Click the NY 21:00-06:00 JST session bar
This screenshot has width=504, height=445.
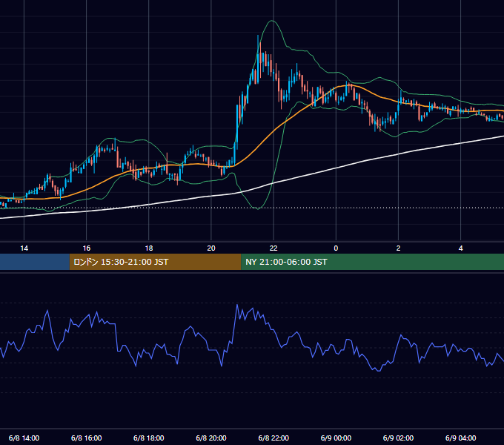click(x=373, y=262)
